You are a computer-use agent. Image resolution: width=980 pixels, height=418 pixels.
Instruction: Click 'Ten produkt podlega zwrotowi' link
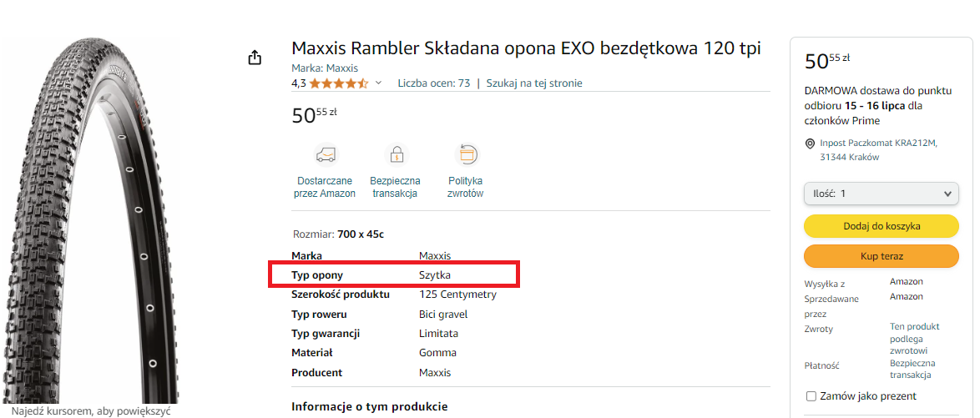tap(915, 339)
